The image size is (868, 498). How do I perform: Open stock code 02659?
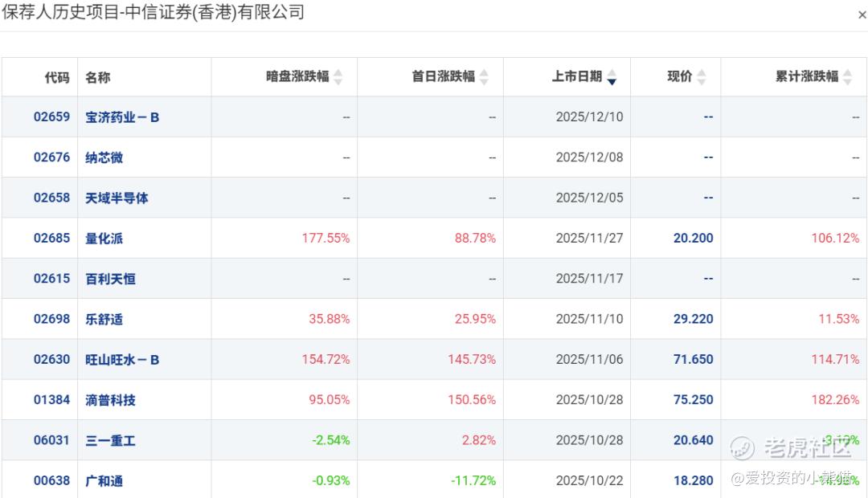(x=51, y=116)
